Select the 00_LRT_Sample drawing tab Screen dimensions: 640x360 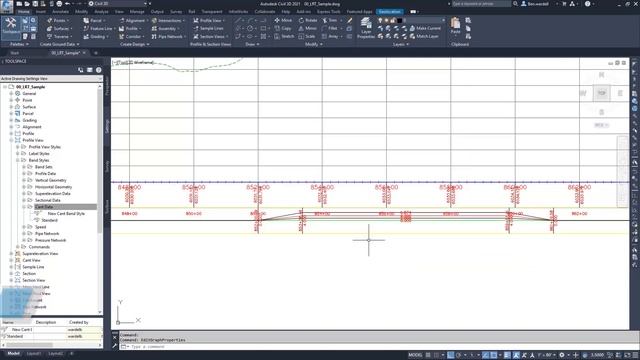65,53
